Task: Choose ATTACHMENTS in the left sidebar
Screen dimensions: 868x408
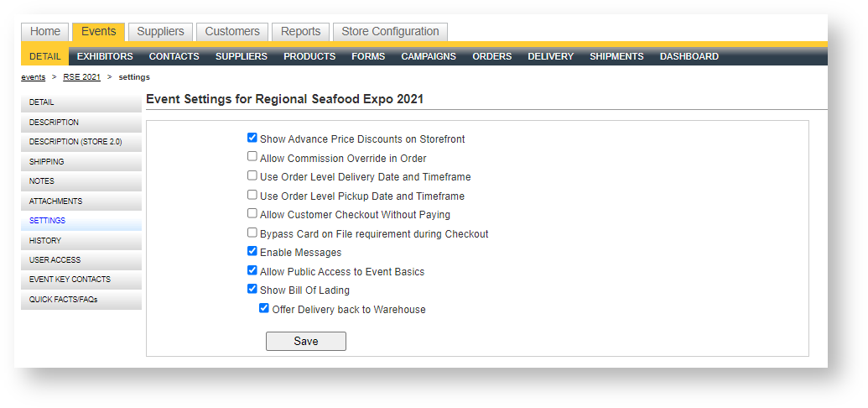Action: [55, 201]
